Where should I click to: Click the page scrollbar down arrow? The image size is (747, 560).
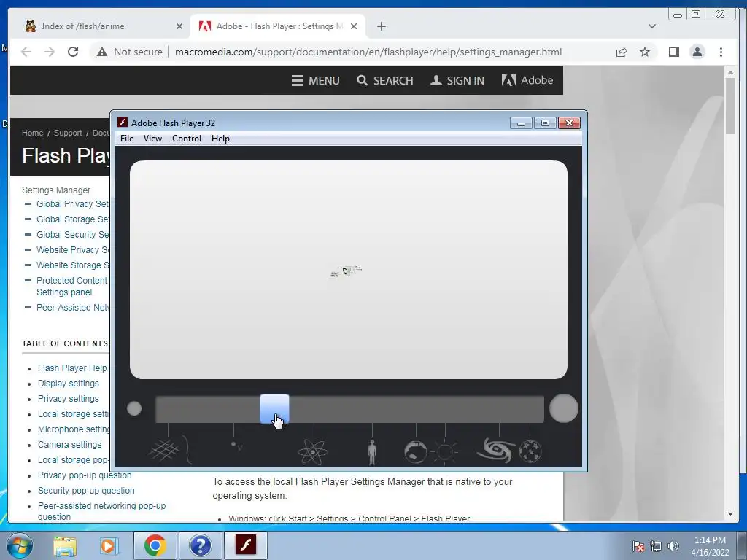click(730, 514)
